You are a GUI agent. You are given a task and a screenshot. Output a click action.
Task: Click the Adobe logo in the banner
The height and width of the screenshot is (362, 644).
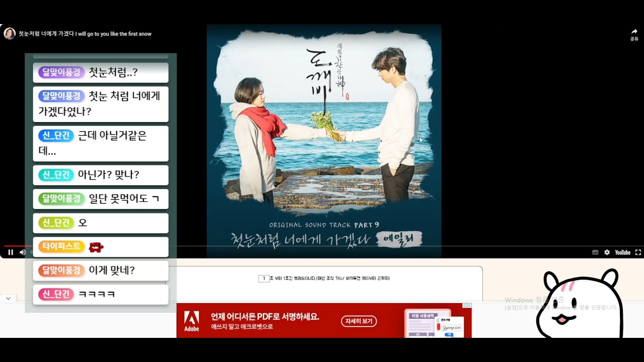[x=191, y=321]
